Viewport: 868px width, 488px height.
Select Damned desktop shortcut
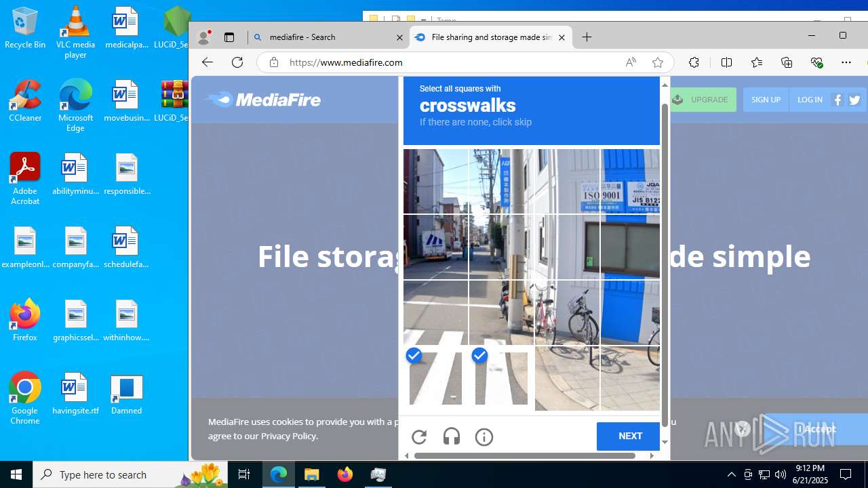tap(126, 394)
